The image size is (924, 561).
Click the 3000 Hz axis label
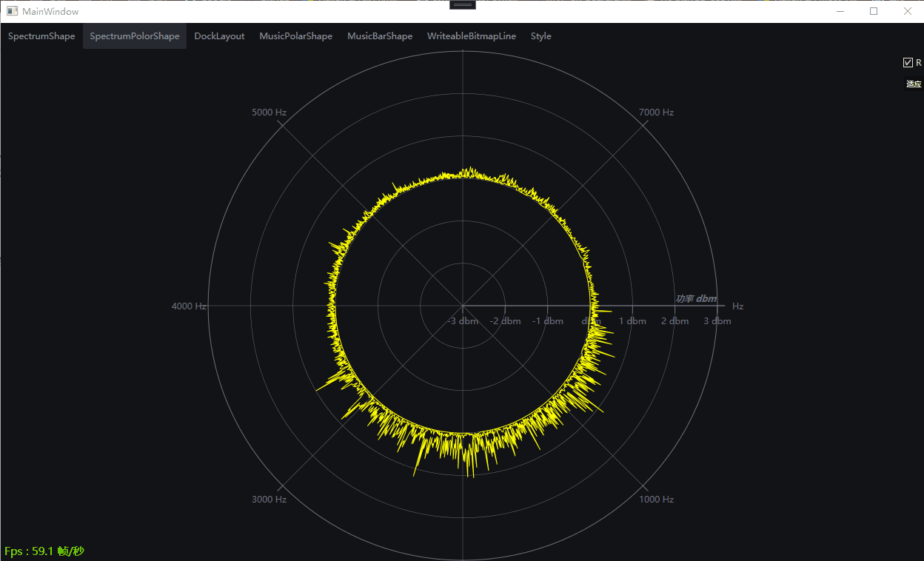[269, 499]
